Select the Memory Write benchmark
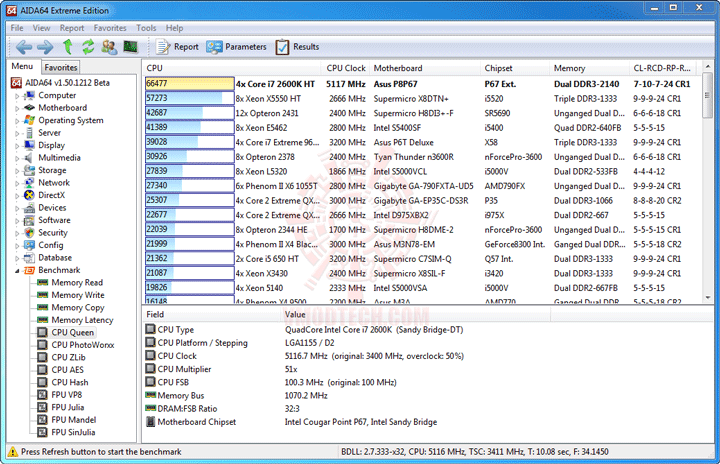The height and width of the screenshot is (464, 720). tap(78, 295)
